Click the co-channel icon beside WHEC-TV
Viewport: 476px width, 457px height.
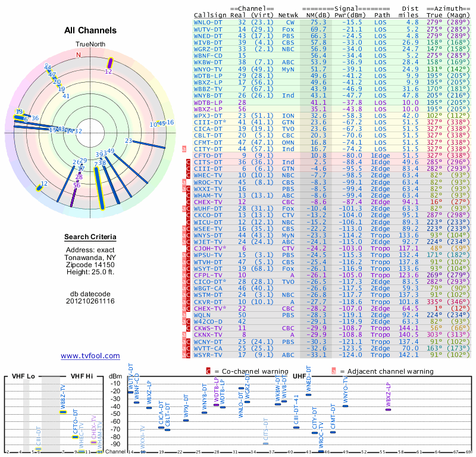(188, 175)
